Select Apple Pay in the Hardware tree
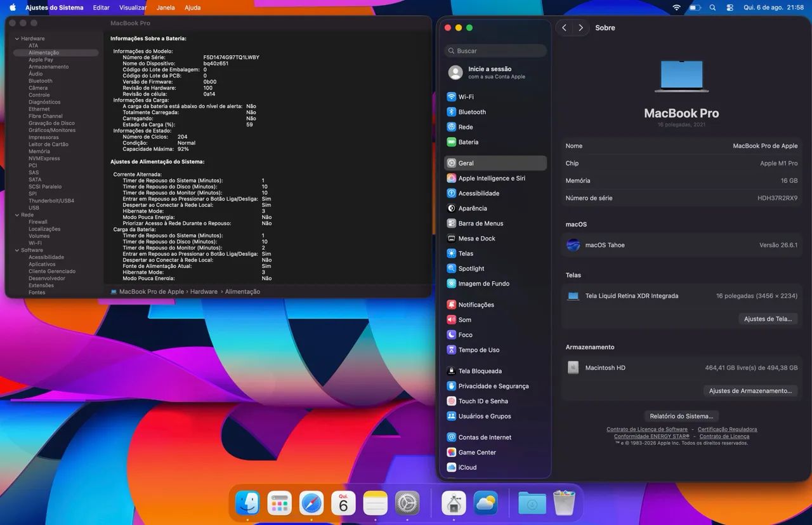The width and height of the screenshot is (812, 525). tap(41, 60)
